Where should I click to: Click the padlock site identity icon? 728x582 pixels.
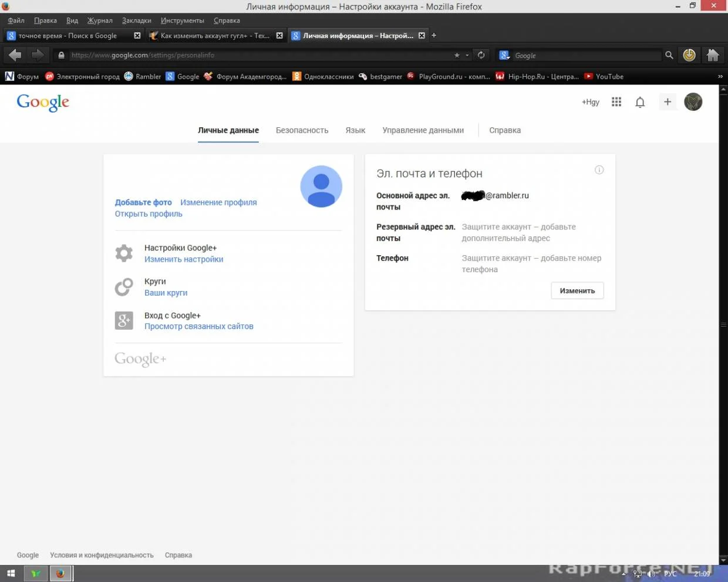pos(61,55)
